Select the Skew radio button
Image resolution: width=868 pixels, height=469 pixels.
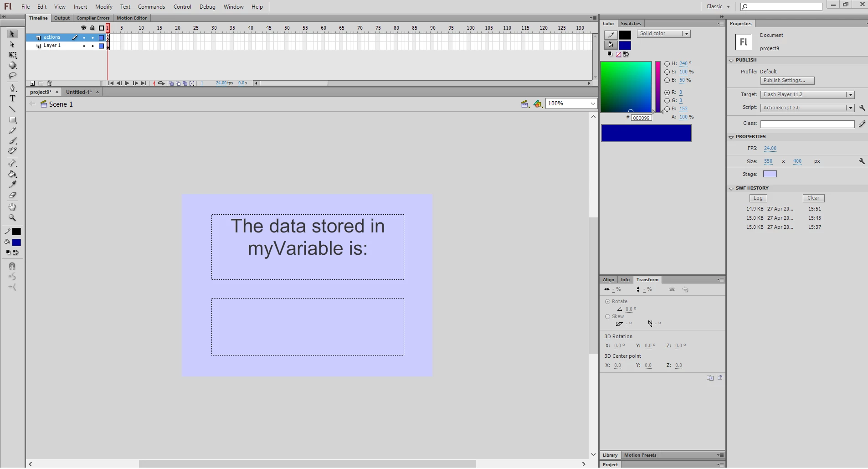point(607,317)
